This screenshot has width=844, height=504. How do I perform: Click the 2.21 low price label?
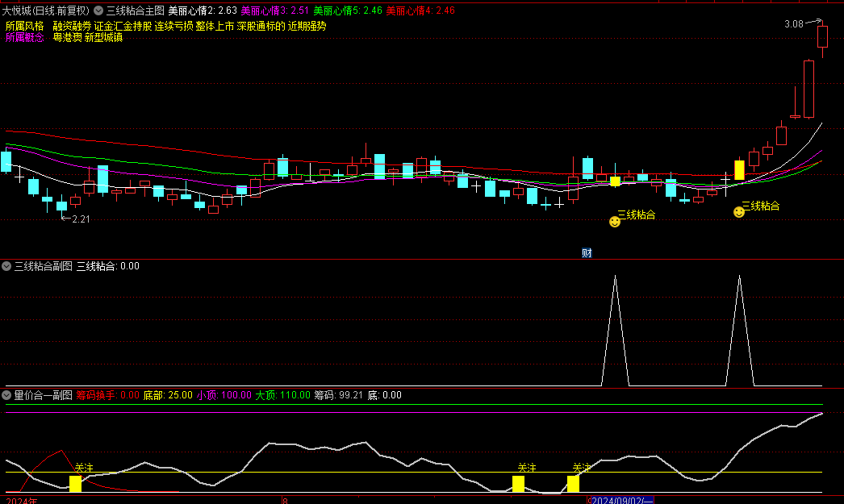[81, 219]
